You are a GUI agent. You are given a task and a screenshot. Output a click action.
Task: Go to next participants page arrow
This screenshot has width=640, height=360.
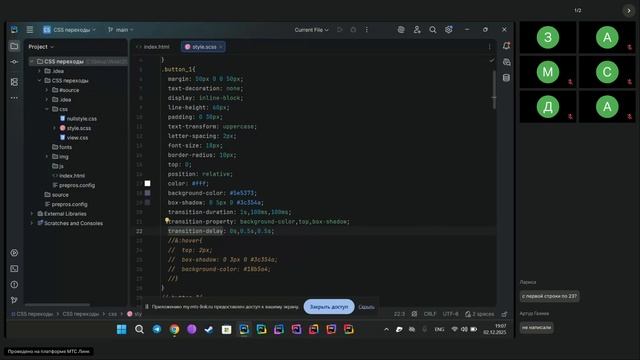coord(629,11)
